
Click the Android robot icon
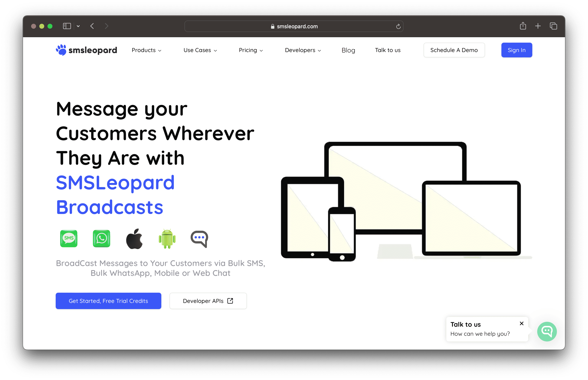point(167,238)
